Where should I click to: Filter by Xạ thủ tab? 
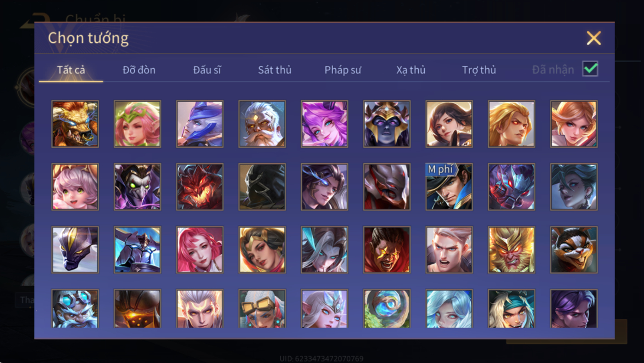(x=411, y=70)
